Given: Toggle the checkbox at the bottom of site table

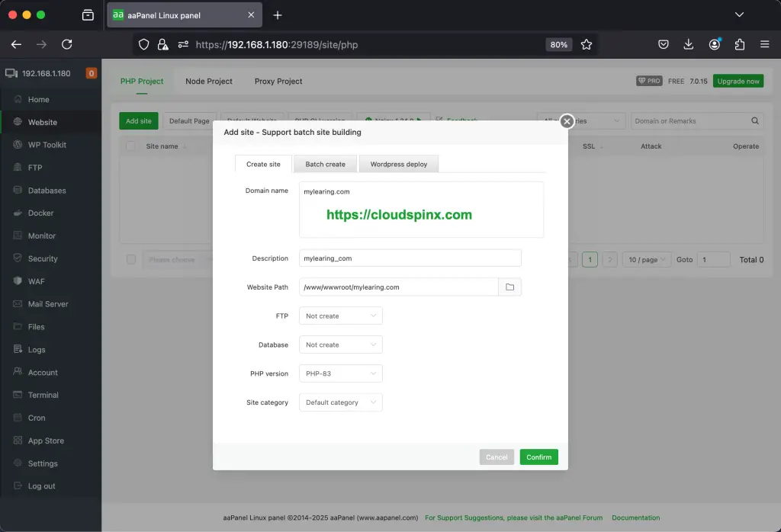Looking at the screenshot, I should click(x=131, y=260).
